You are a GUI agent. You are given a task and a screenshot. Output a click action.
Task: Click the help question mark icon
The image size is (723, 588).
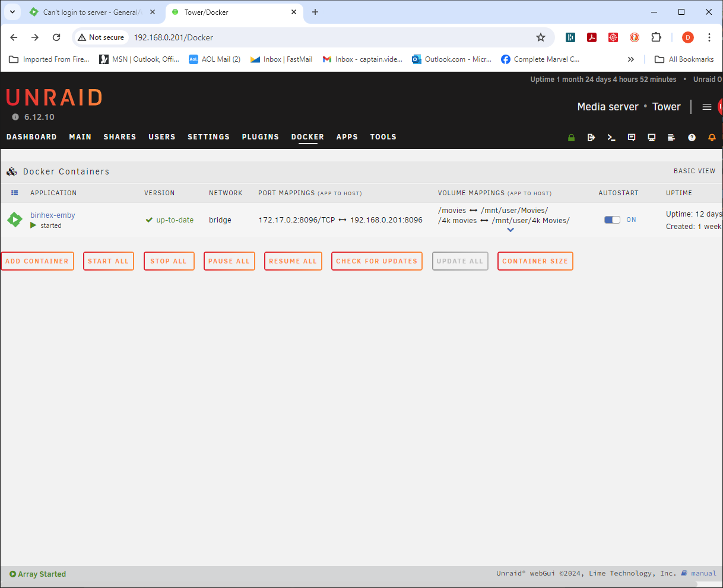click(692, 138)
